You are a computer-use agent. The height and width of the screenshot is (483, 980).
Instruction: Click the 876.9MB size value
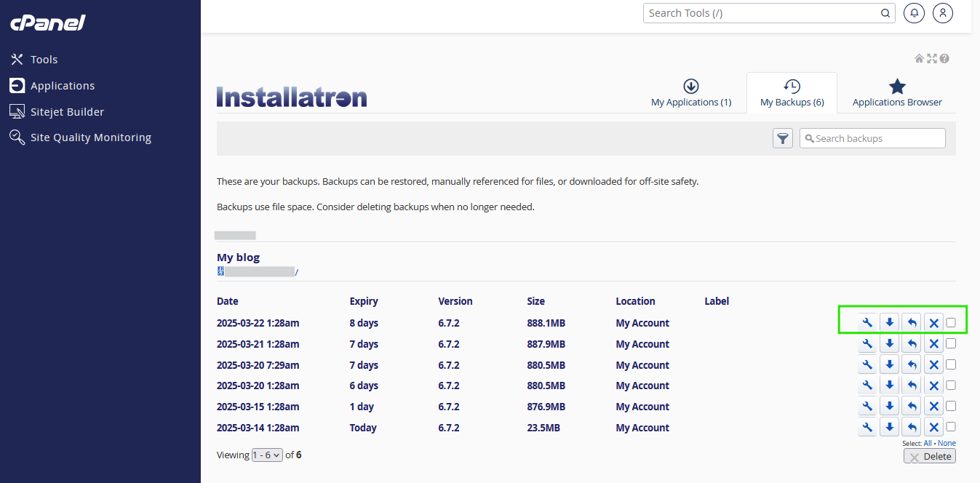pos(546,407)
